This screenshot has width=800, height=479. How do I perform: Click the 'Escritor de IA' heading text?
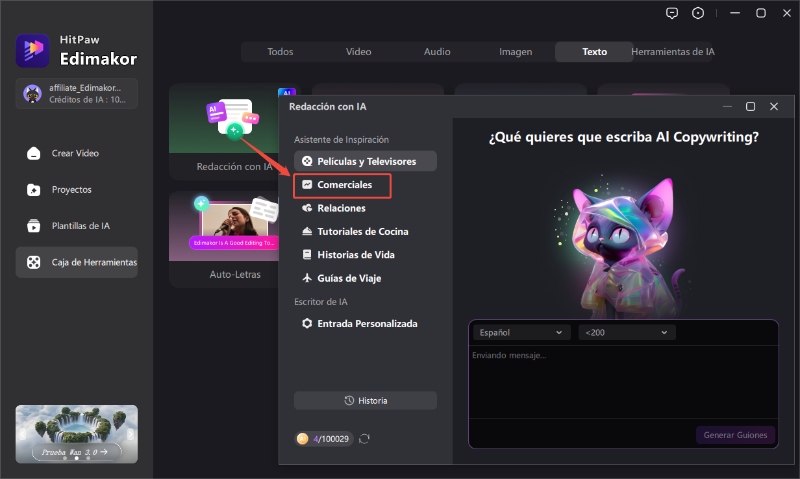coord(320,302)
